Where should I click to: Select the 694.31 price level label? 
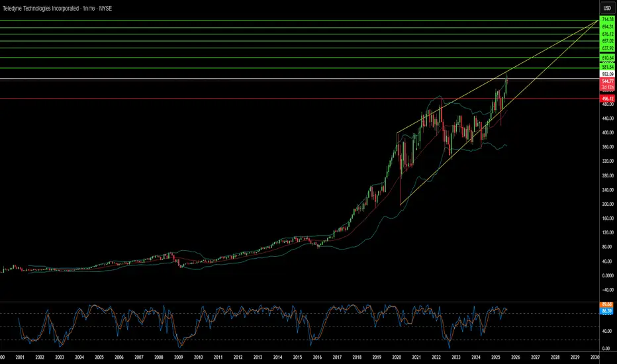(x=608, y=26)
